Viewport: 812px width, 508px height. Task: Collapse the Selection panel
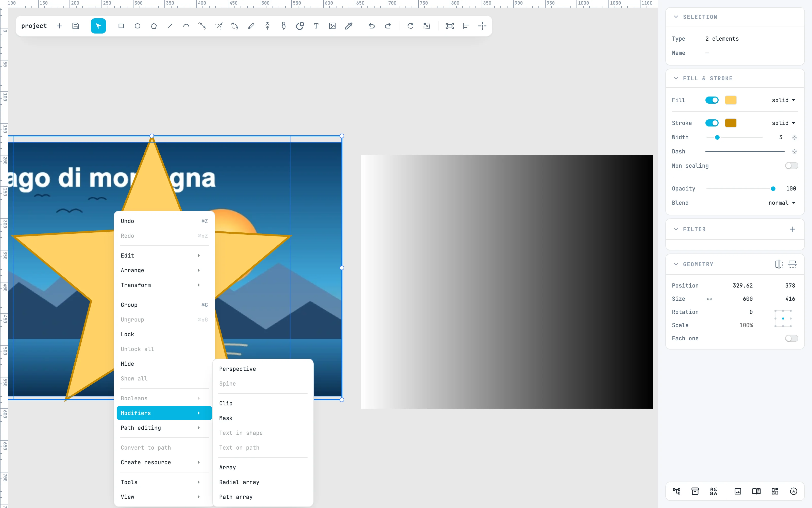pos(676,17)
